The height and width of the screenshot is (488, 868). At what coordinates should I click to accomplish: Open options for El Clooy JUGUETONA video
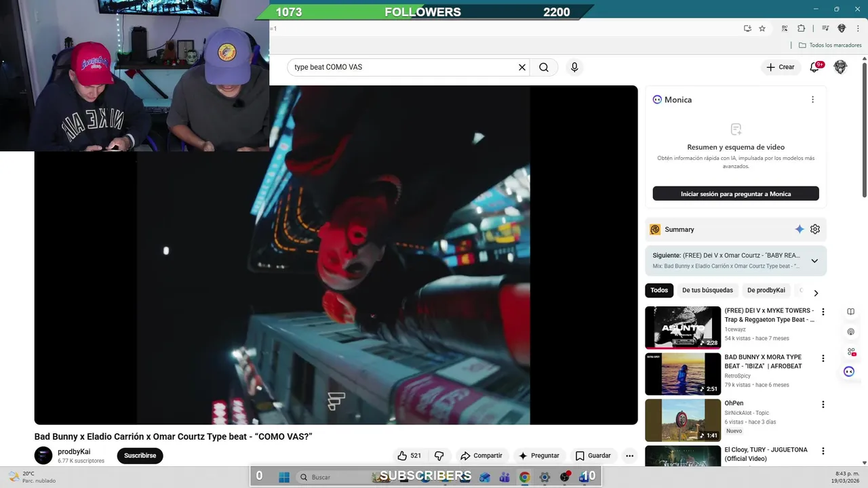pos(823,451)
